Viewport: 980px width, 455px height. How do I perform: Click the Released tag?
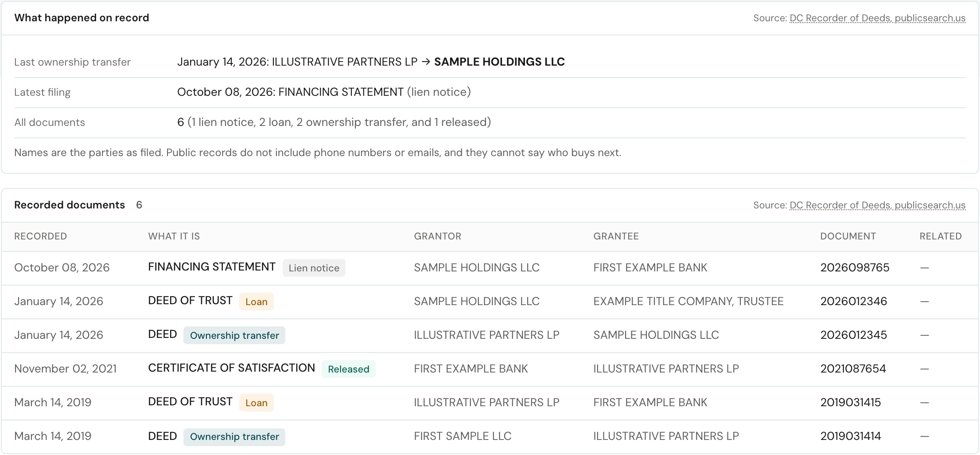point(349,369)
